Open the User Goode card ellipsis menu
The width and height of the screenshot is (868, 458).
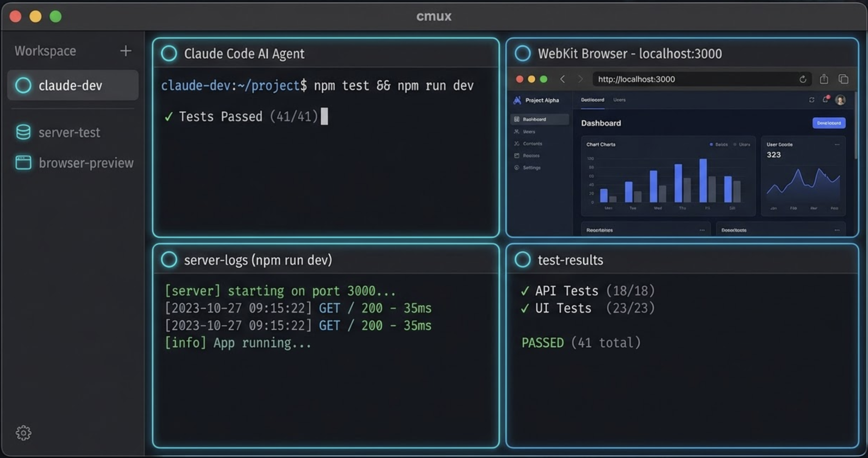(x=837, y=144)
